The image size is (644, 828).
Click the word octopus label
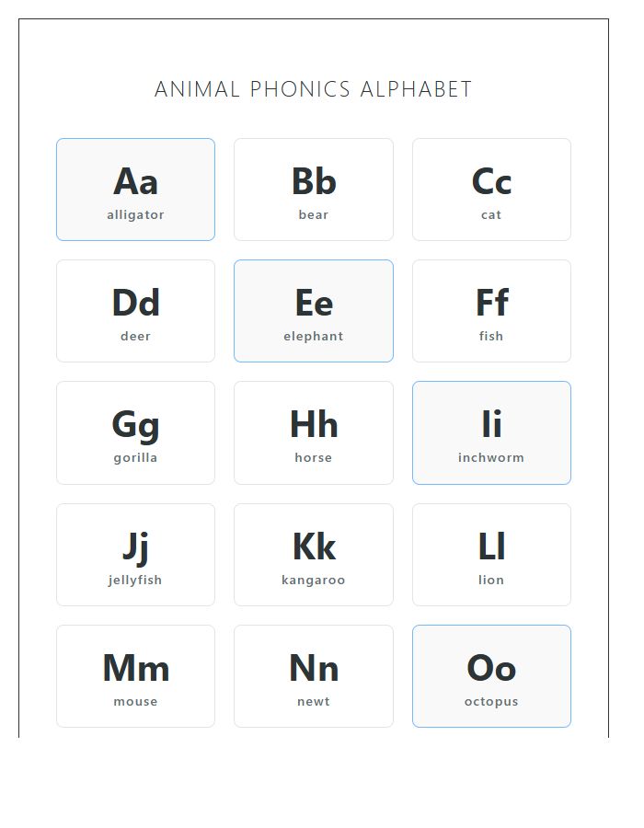pyautogui.click(x=491, y=701)
